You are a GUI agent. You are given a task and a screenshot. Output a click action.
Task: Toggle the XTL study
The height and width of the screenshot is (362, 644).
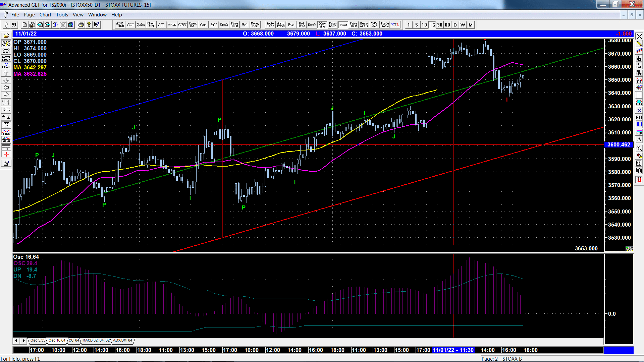click(x=395, y=25)
